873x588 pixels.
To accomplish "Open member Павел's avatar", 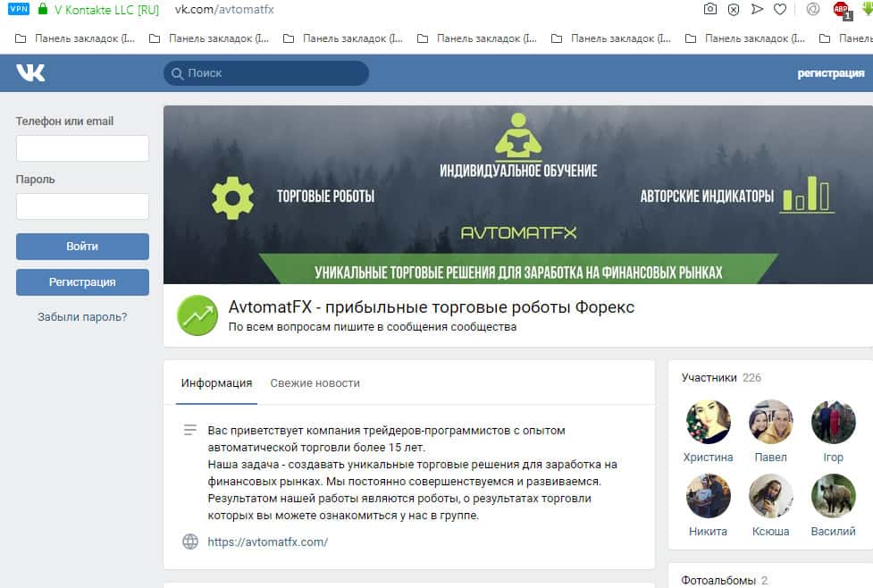I will [770, 422].
